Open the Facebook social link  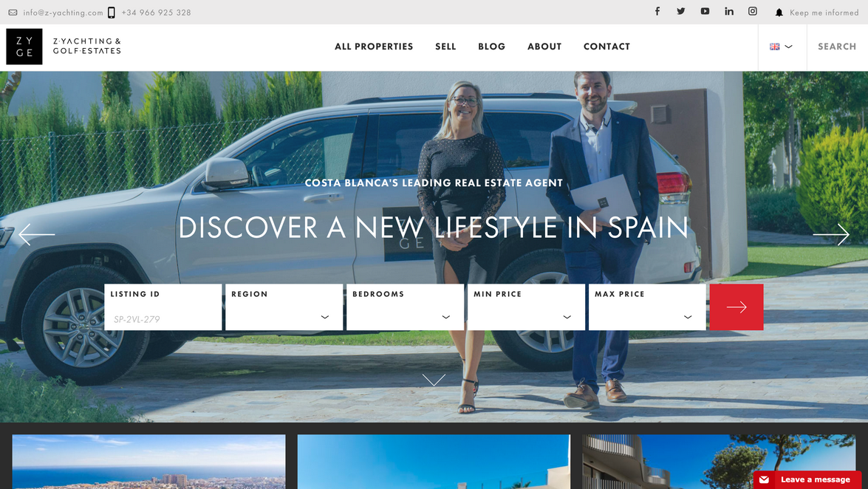coord(657,11)
